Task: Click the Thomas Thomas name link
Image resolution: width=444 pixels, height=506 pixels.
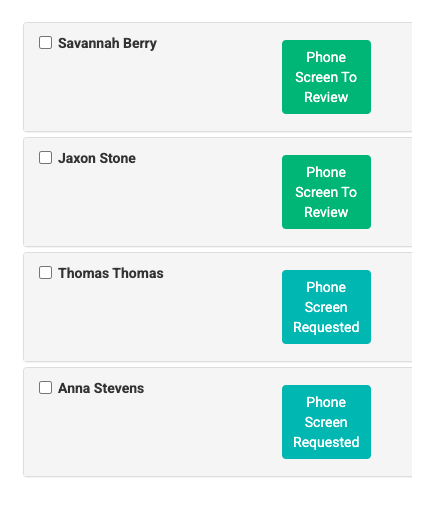Action: [111, 273]
